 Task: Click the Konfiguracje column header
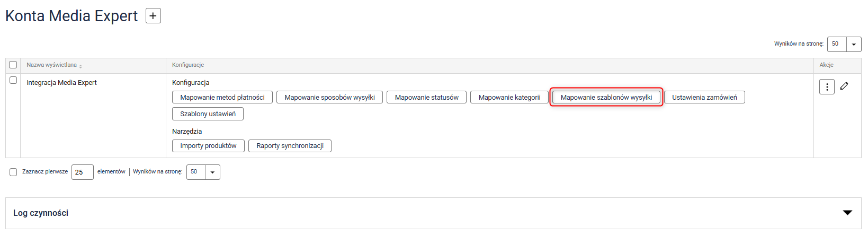pyautogui.click(x=188, y=65)
